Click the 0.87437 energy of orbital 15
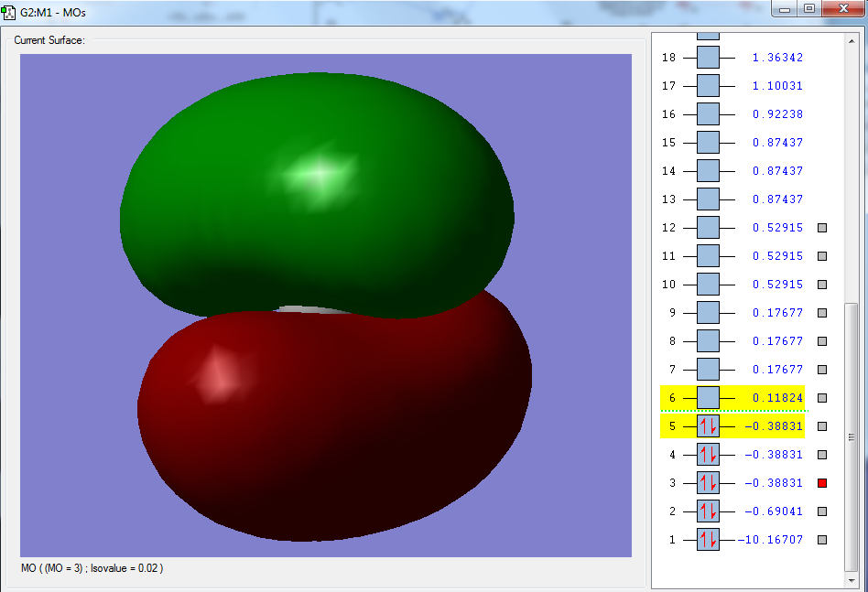868x592 pixels. tap(777, 143)
